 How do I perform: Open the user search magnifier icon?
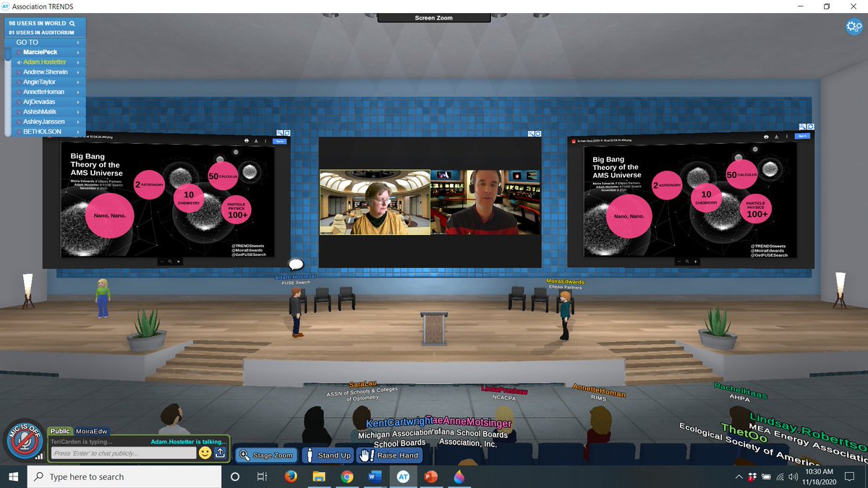click(x=72, y=22)
